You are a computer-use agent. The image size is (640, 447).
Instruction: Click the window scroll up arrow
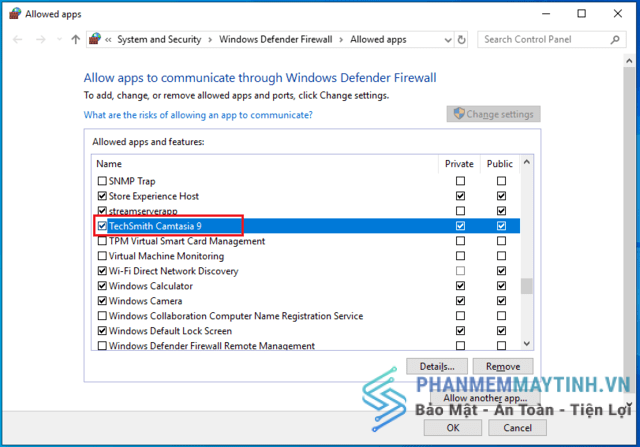629,61
